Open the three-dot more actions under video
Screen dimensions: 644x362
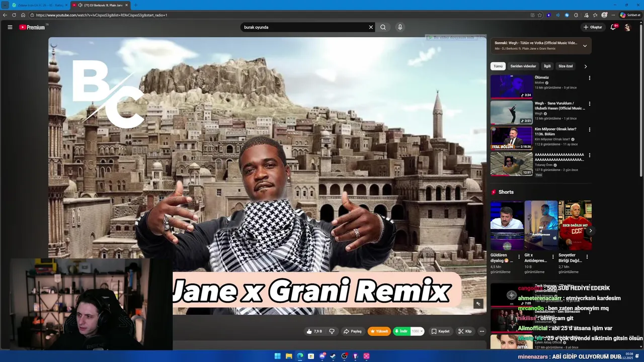[x=481, y=331]
